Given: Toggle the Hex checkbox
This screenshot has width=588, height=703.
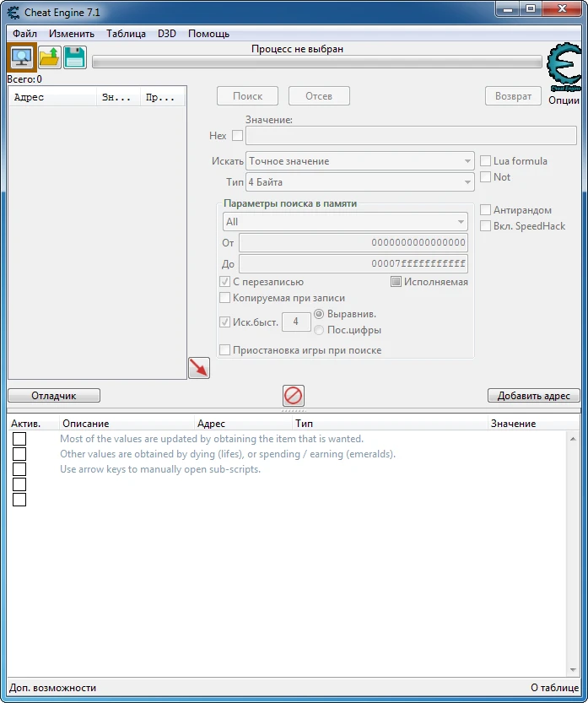Looking at the screenshot, I should [x=238, y=135].
